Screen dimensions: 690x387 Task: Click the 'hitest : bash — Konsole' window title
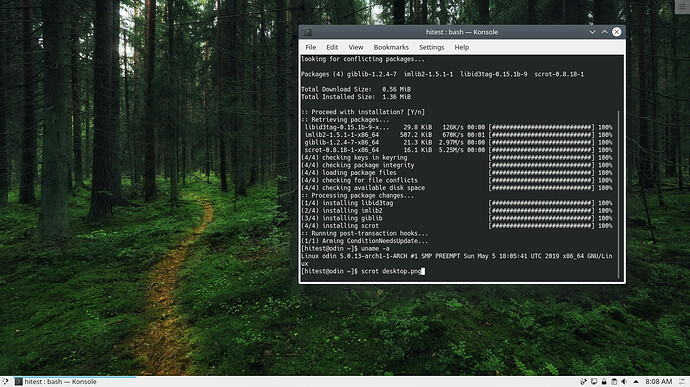point(462,32)
